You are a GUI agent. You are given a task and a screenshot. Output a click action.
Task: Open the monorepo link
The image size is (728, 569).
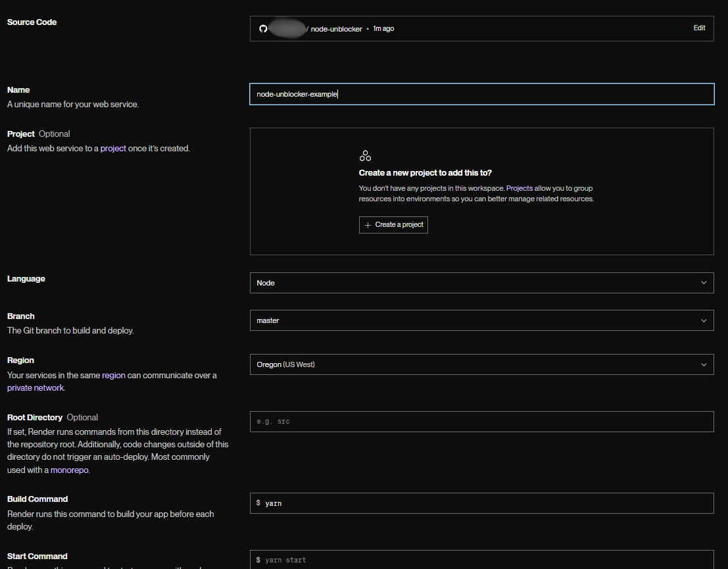[x=69, y=470]
